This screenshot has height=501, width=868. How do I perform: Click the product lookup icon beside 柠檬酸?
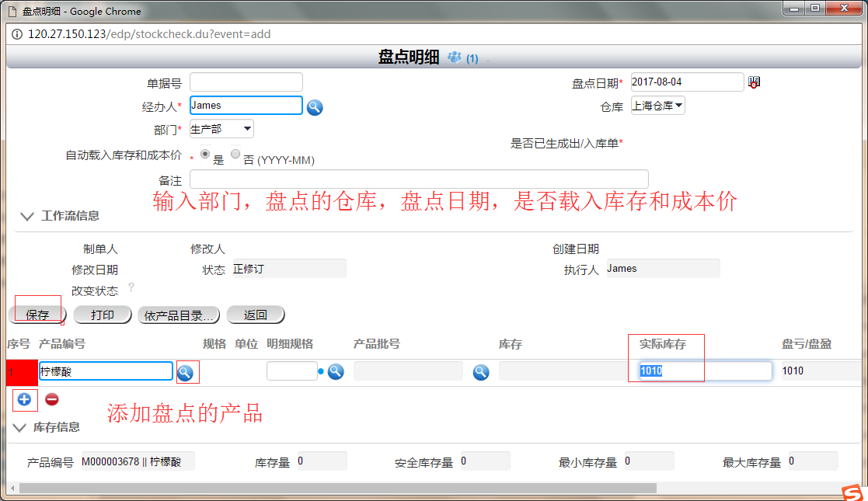click(x=185, y=372)
